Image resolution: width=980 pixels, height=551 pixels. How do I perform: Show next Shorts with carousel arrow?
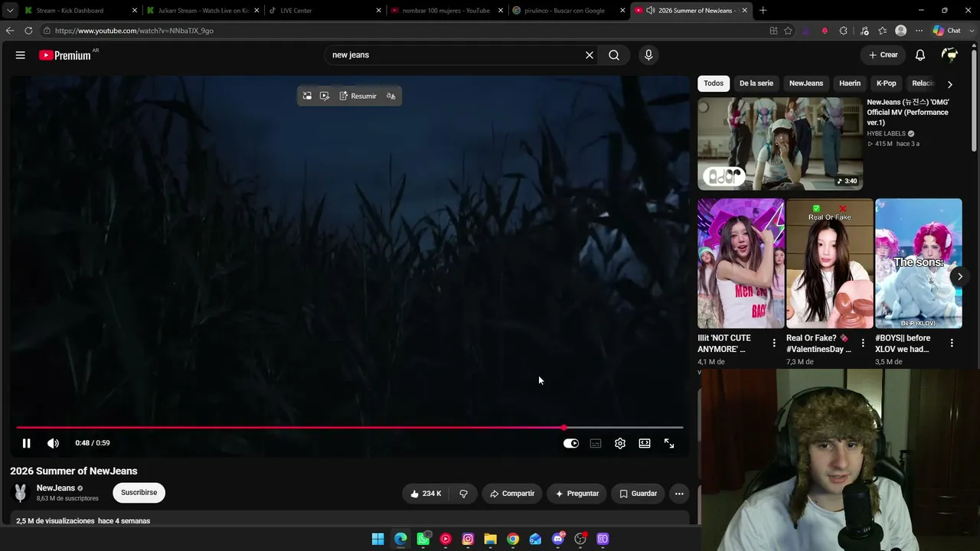[x=959, y=277]
